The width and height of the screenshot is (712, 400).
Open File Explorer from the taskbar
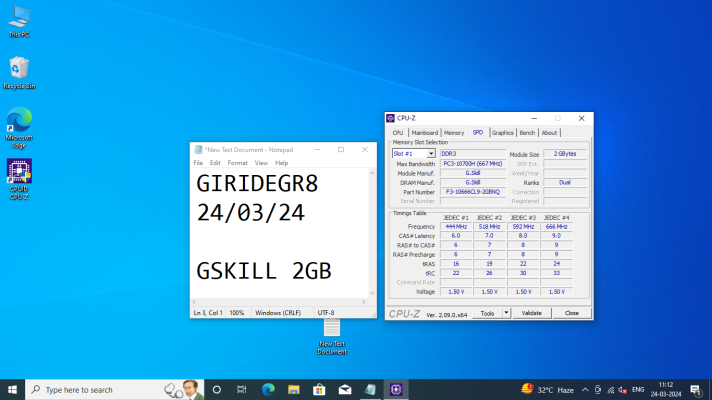[x=294, y=390]
